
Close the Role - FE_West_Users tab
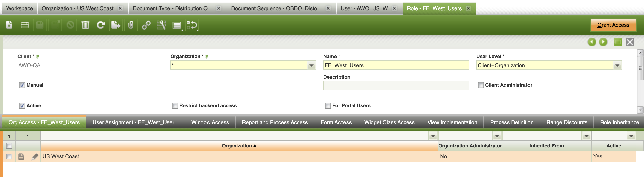(x=468, y=8)
